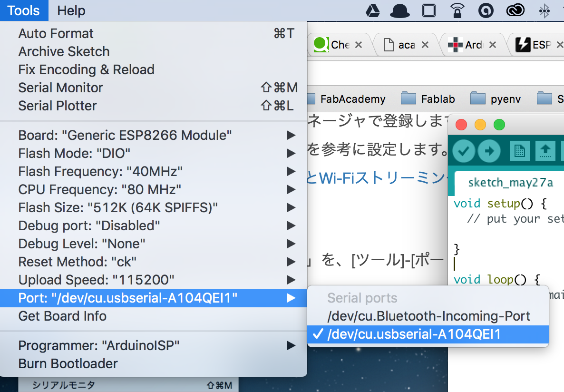This screenshot has height=392, width=564.
Task: Expand Debug port: Disabled submenu
Action: [x=154, y=225]
